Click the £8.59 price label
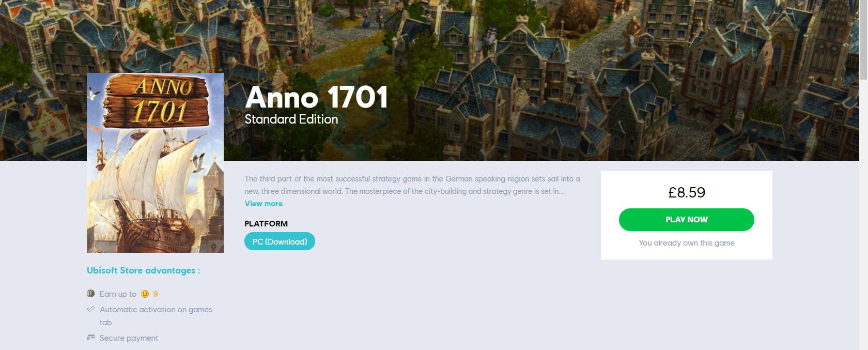This screenshot has width=868, height=350. point(686,192)
